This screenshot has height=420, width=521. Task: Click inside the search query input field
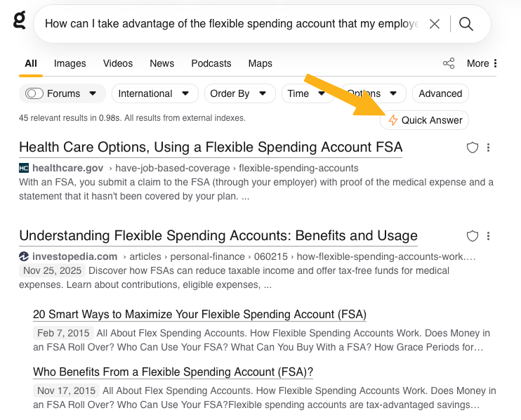[232, 24]
